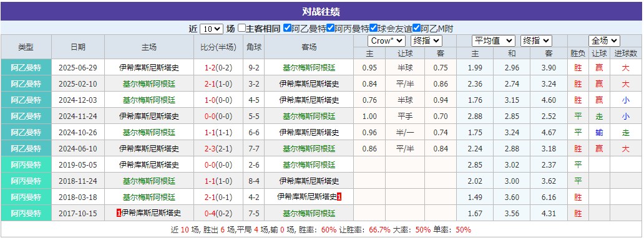Click the 平 result on 2018-11-24 row
The width and height of the screenshot is (644, 238).
578,181
